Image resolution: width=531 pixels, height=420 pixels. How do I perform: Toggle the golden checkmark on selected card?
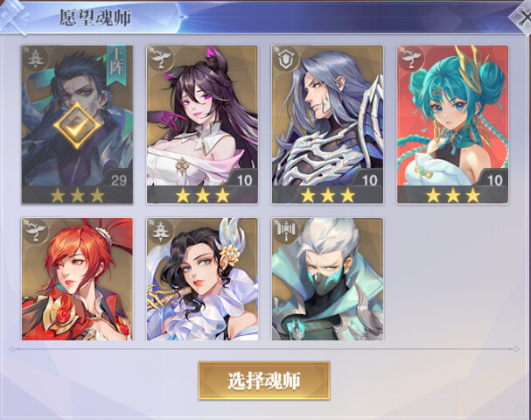(77, 126)
